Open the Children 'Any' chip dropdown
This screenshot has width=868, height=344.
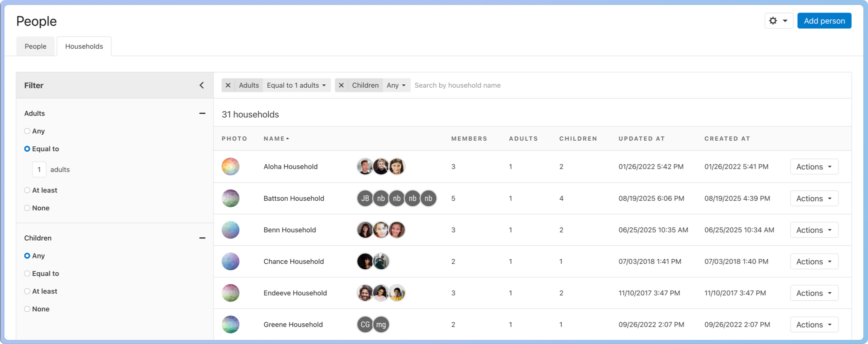tap(396, 85)
